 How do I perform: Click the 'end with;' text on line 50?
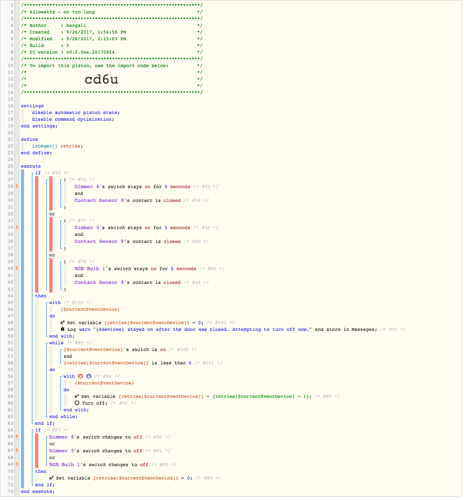[62, 337]
